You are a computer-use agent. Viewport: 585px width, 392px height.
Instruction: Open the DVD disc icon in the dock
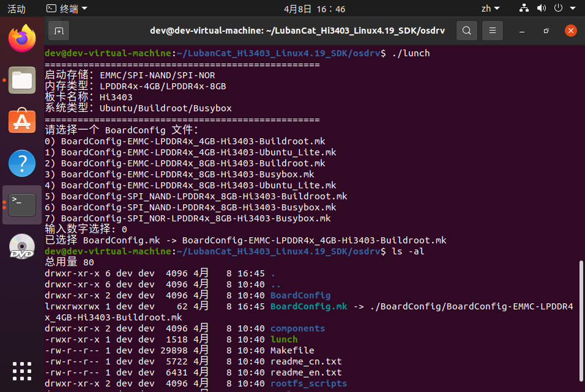(x=22, y=246)
